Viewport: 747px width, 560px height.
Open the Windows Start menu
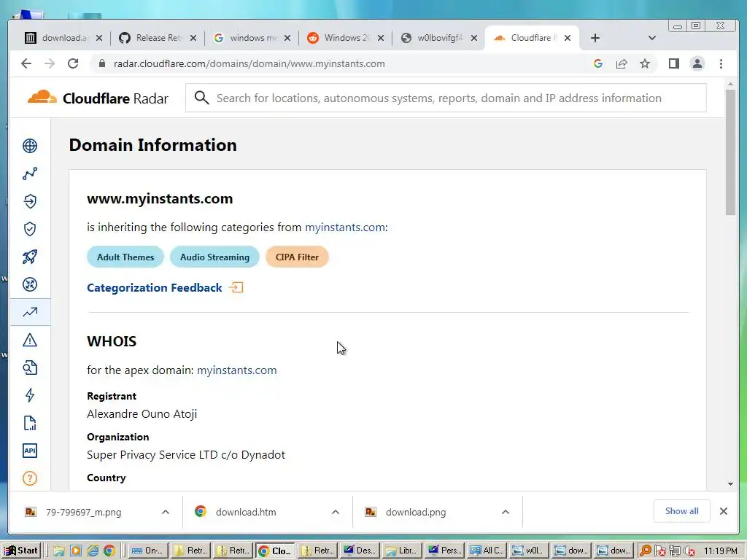pyautogui.click(x=20, y=551)
